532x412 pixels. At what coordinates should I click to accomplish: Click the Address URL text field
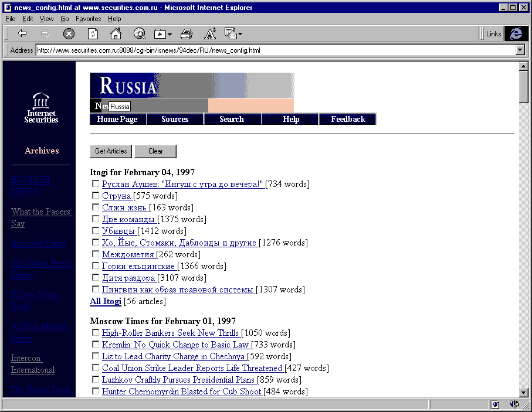(275, 50)
